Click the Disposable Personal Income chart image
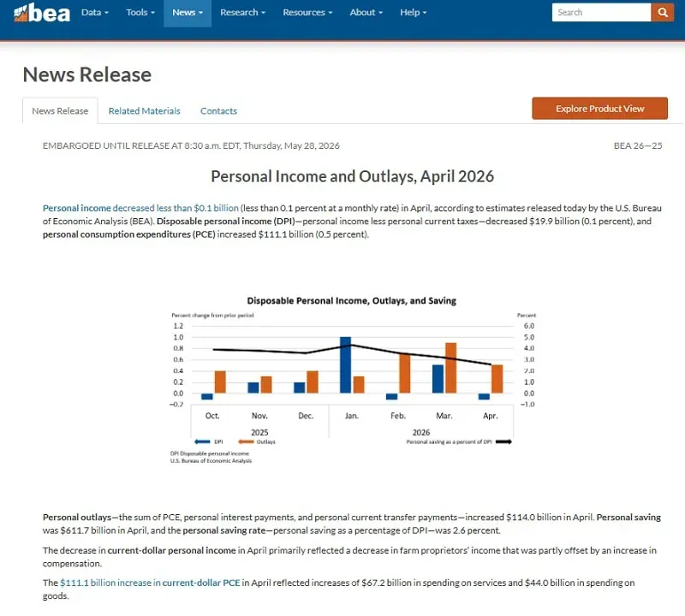The image size is (685, 616). point(353,379)
